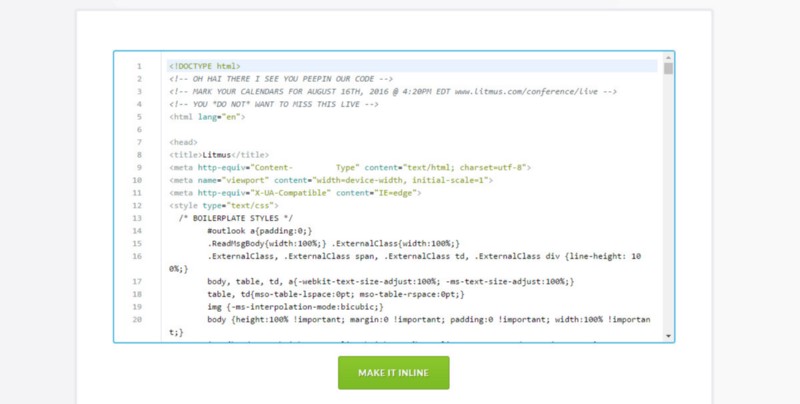Click the scrollbar down arrow in code editor
The height and width of the screenshot is (404, 800).
pyautogui.click(x=668, y=336)
